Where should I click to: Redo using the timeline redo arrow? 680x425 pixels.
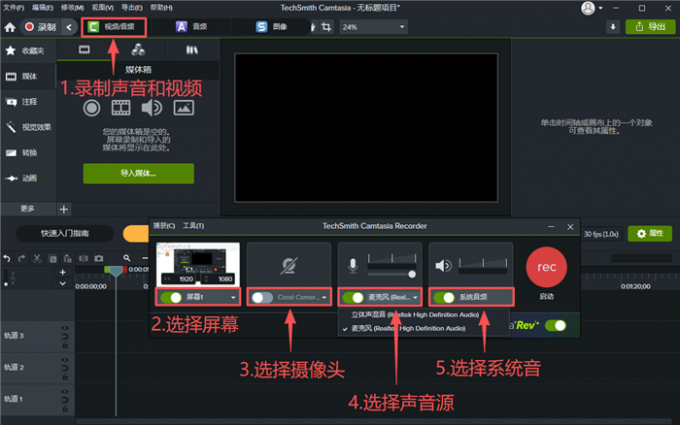pos(22,258)
